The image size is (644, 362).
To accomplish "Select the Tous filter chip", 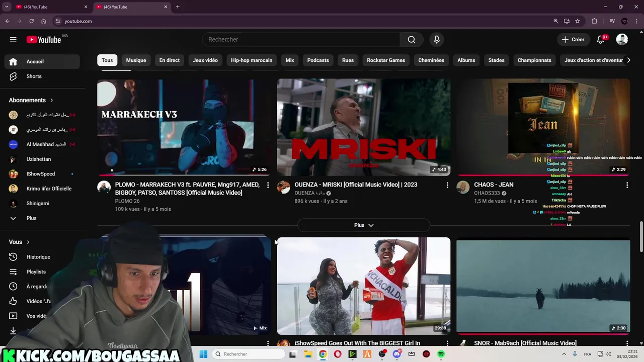I will 107,60.
